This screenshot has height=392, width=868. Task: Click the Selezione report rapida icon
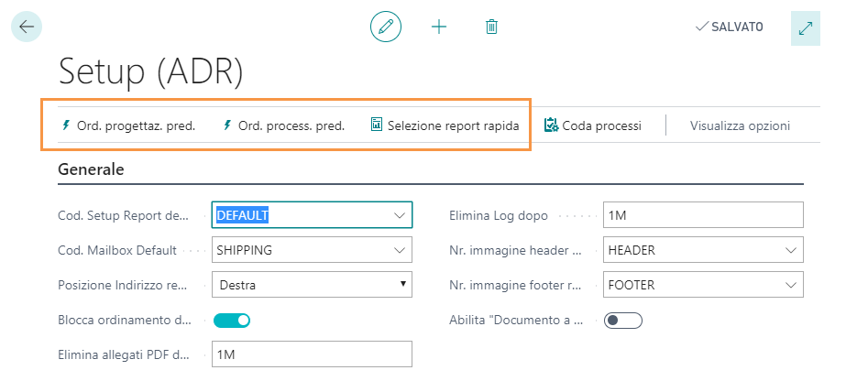tap(376, 125)
